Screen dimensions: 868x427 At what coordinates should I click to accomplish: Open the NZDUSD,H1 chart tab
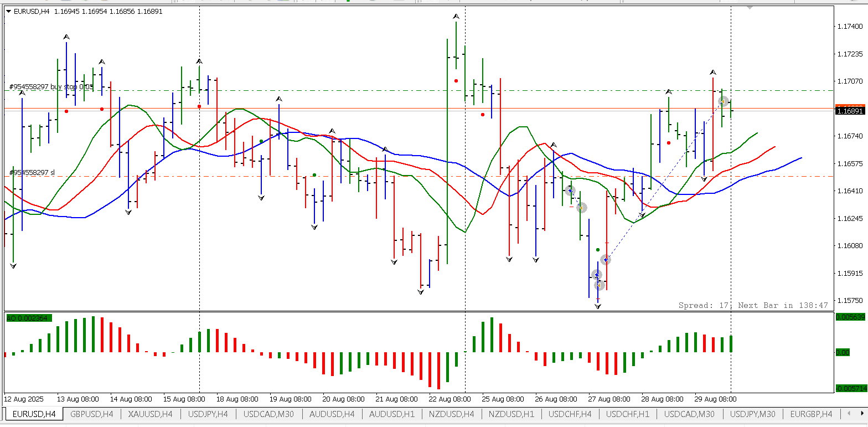coord(513,414)
